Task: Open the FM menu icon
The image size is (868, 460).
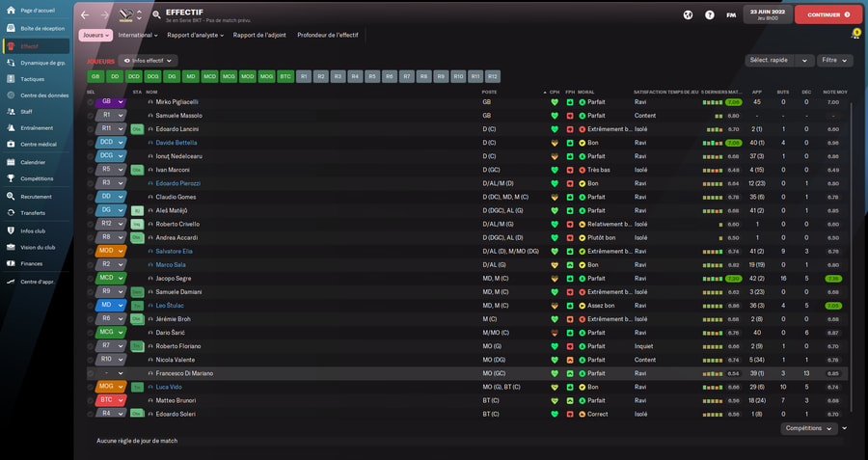Action: (x=731, y=14)
